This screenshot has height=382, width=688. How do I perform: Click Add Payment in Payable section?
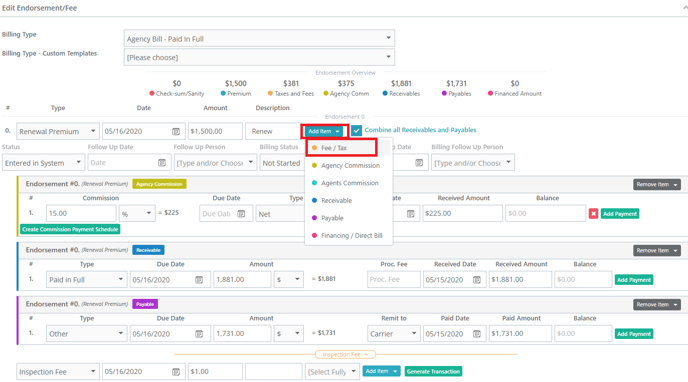(x=634, y=334)
